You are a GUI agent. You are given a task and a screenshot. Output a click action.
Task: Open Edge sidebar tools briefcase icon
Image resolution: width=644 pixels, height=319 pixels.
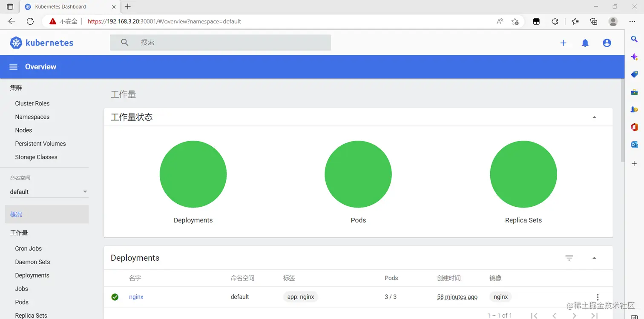(634, 92)
